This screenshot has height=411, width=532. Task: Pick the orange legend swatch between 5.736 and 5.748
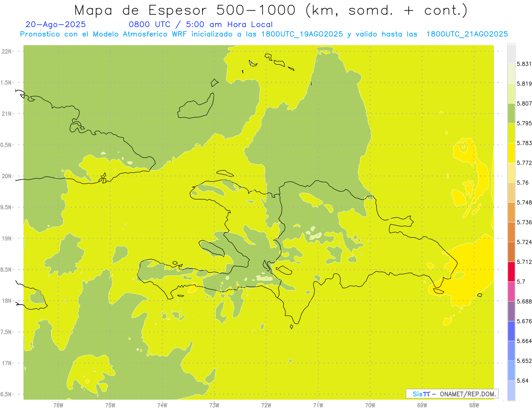pyautogui.click(x=511, y=212)
